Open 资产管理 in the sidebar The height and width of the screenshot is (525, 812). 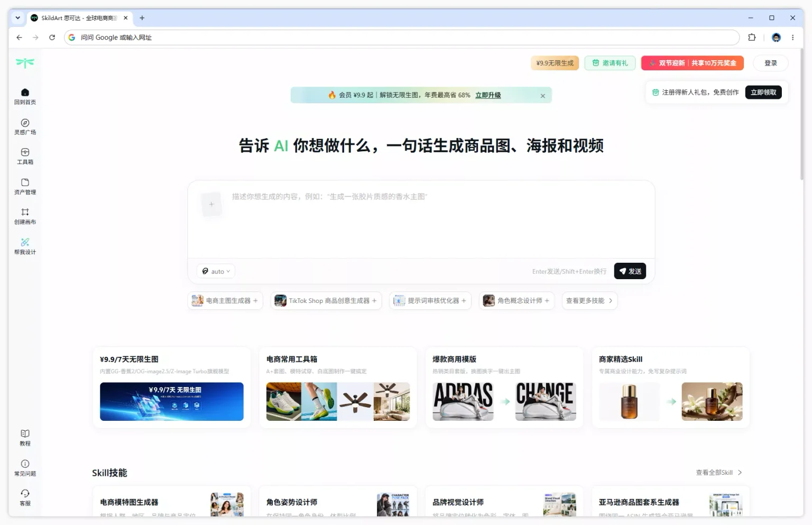[x=25, y=187]
